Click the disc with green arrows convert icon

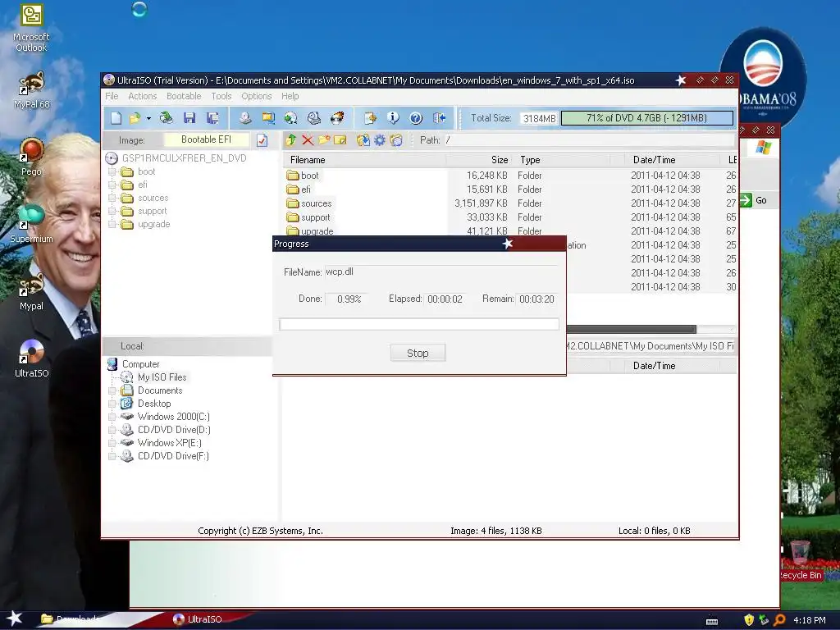[x=291, y=118]
